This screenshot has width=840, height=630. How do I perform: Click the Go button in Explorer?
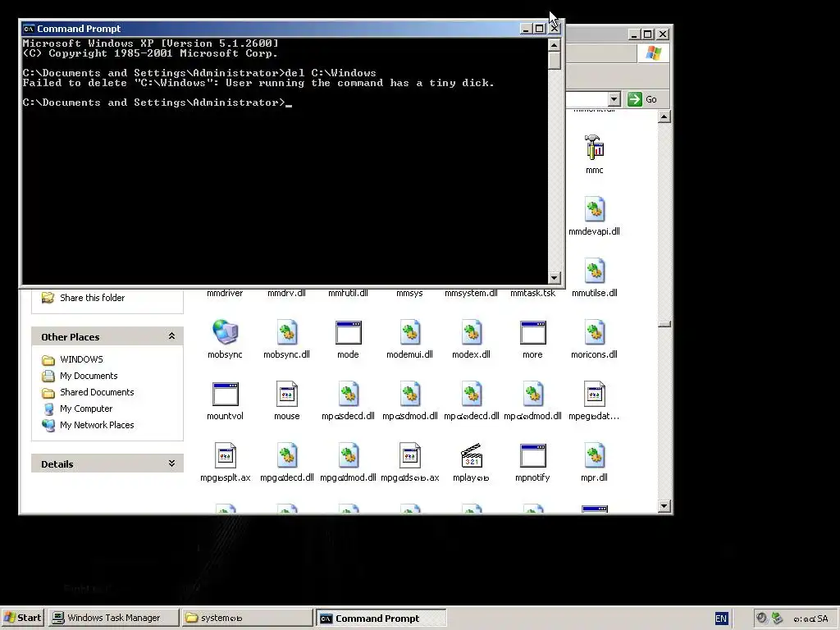(x=642, y=99)
